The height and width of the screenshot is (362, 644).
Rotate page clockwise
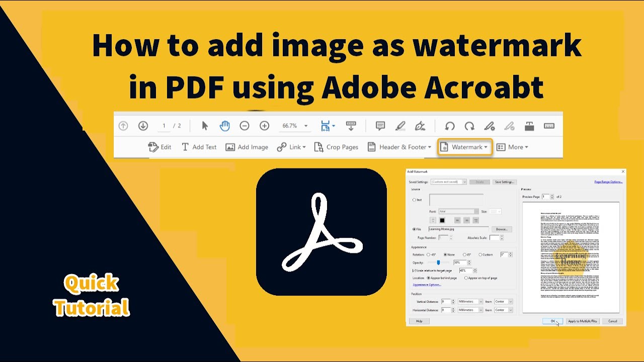pos(469,126)
